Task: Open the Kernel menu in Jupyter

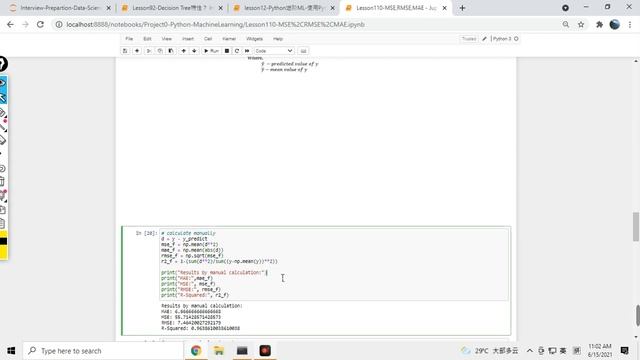Action: tap(229, 39)
